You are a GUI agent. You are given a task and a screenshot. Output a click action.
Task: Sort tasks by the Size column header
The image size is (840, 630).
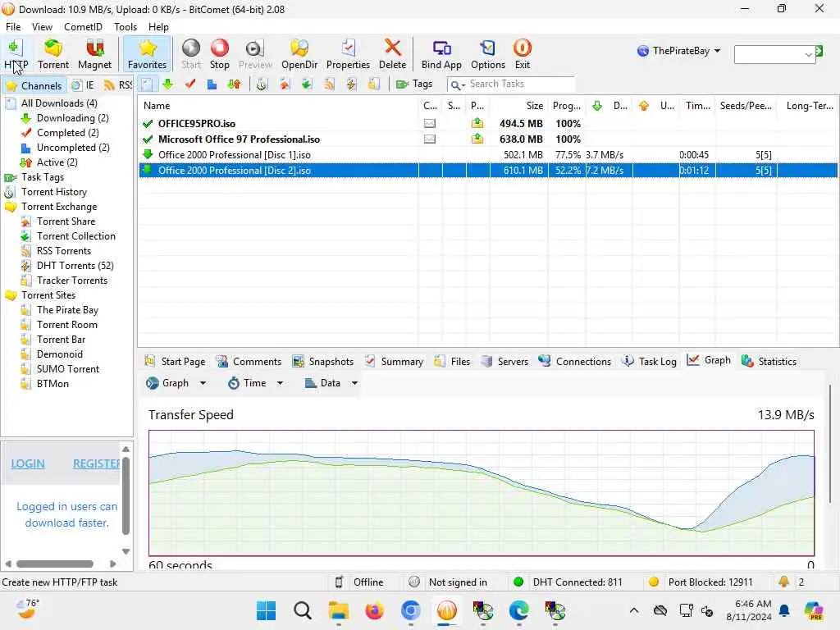point(518,106)
